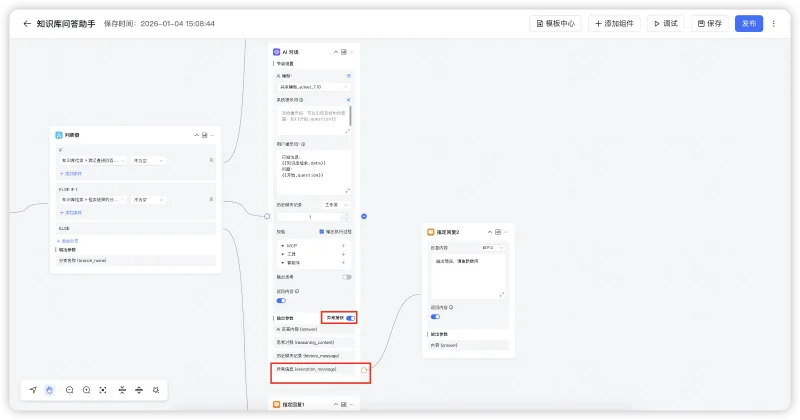Add a tool with the 工具 row plus icon
Image resolution: width=800 pixels, height=420 pixels.
click(x=343, y=254)
